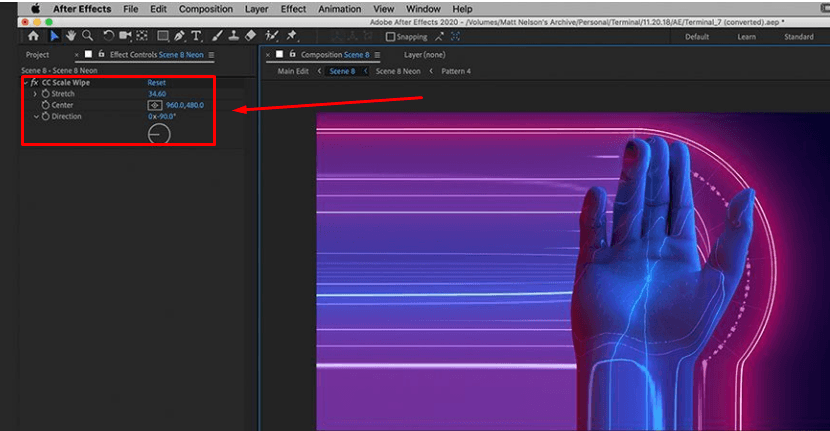
Task: Open Scene 8 Neon in comp breadcrumb
Action: (x=398, y=71)
